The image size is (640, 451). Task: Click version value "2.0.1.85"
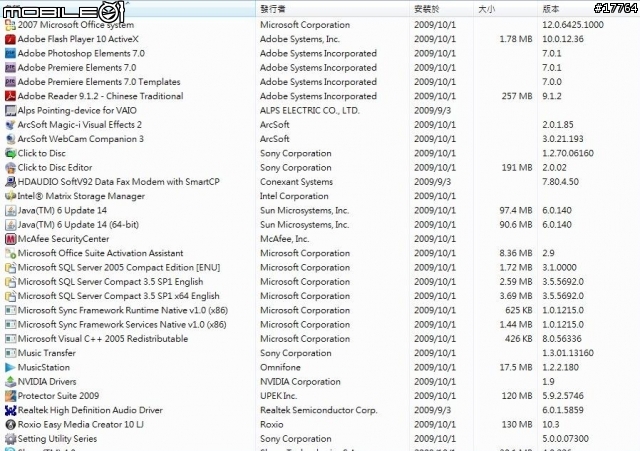click(x=558, y=125)
